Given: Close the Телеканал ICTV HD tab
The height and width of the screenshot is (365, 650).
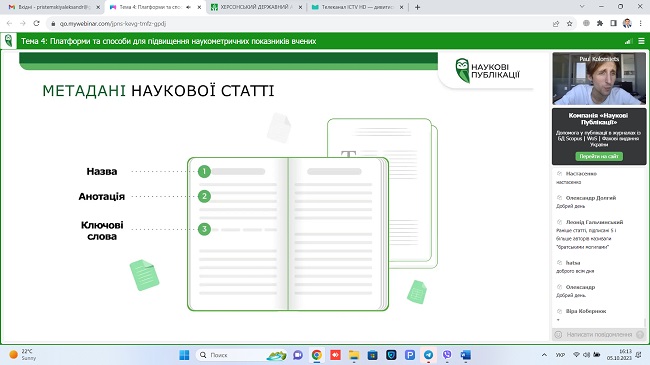Looking at the screenshot, I should click(x=401, y=7).
